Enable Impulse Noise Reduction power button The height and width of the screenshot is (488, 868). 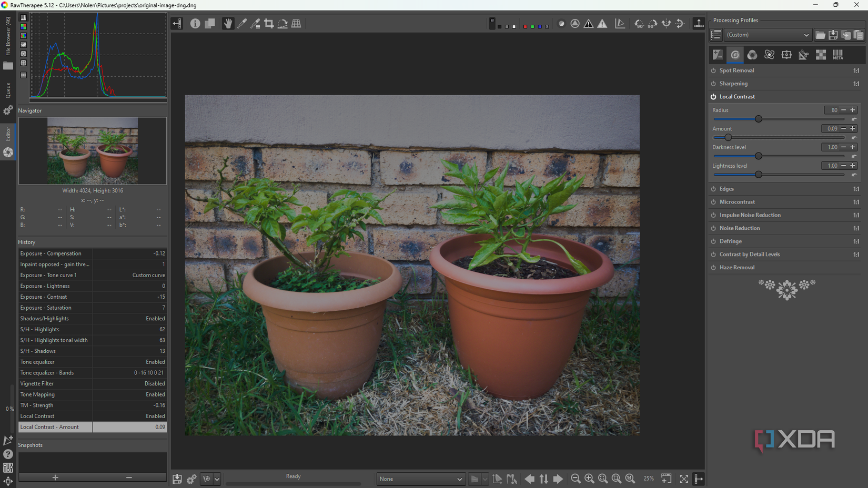(x=713, y=215)
